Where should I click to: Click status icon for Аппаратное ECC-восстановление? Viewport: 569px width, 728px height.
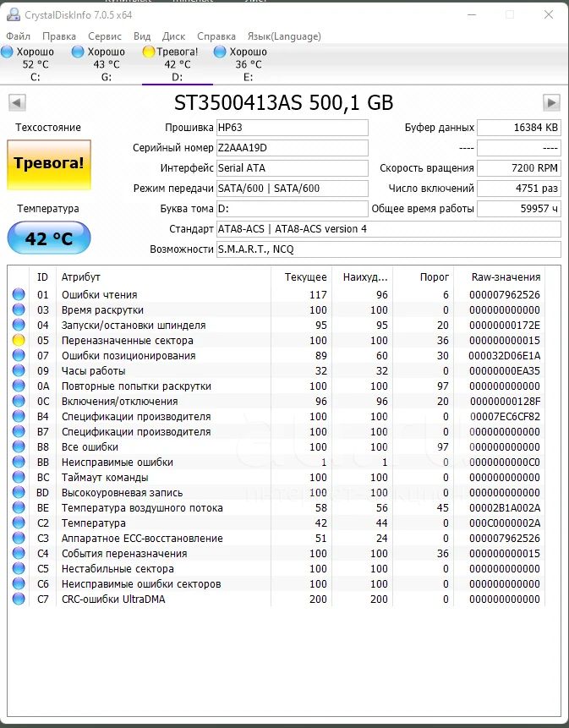coord(19,538)
